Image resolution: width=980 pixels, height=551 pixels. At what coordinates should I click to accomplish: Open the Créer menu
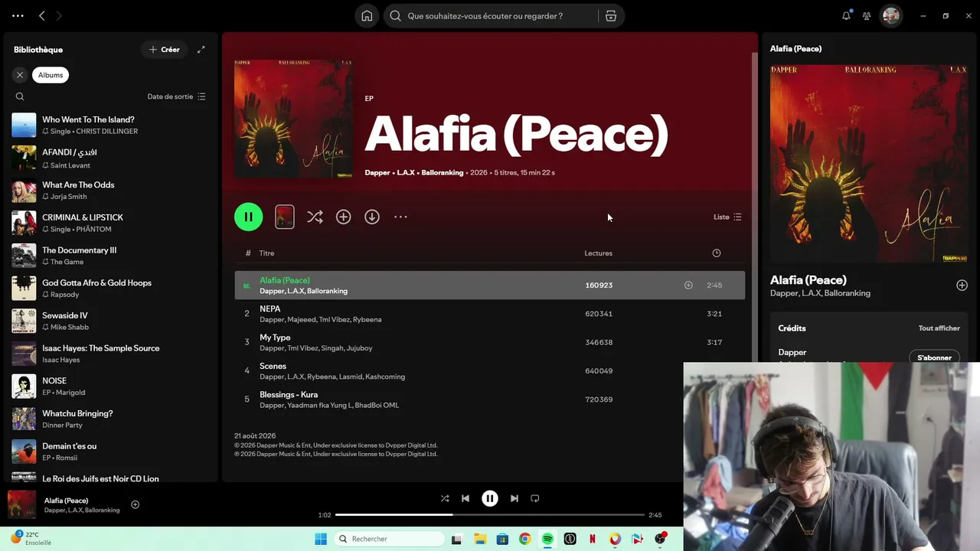(165, 50)
